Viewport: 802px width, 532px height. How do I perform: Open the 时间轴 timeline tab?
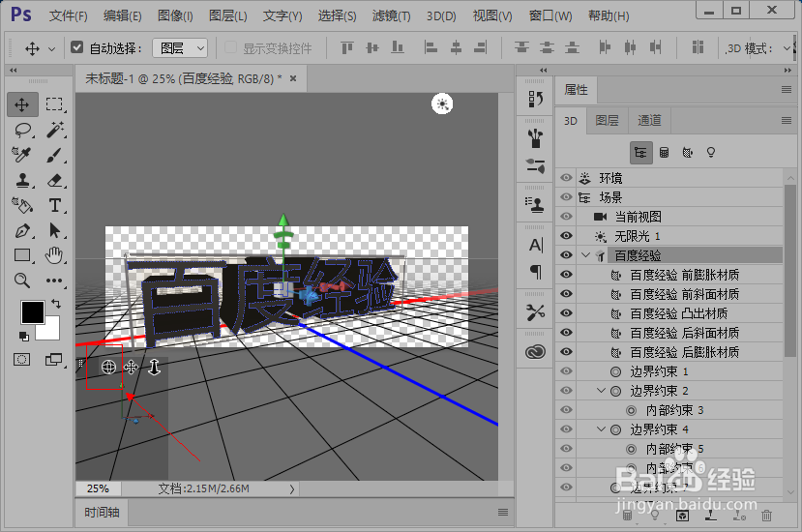click(102, 512)
